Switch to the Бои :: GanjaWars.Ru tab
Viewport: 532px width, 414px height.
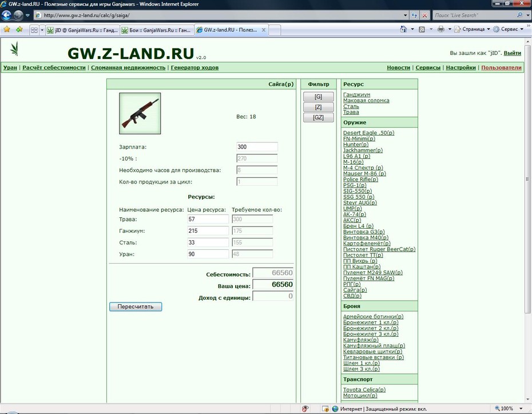(157, 30)
